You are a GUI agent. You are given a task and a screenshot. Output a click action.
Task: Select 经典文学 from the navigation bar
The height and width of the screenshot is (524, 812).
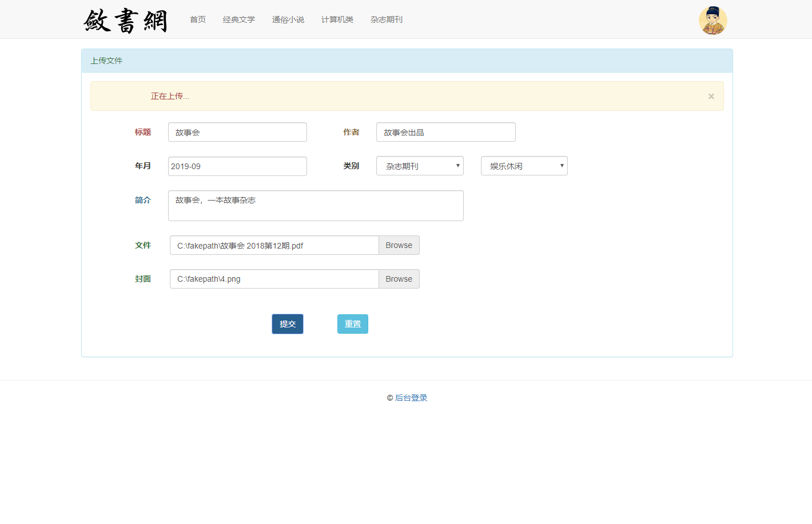pyautogui.click(x=239, y=19)
